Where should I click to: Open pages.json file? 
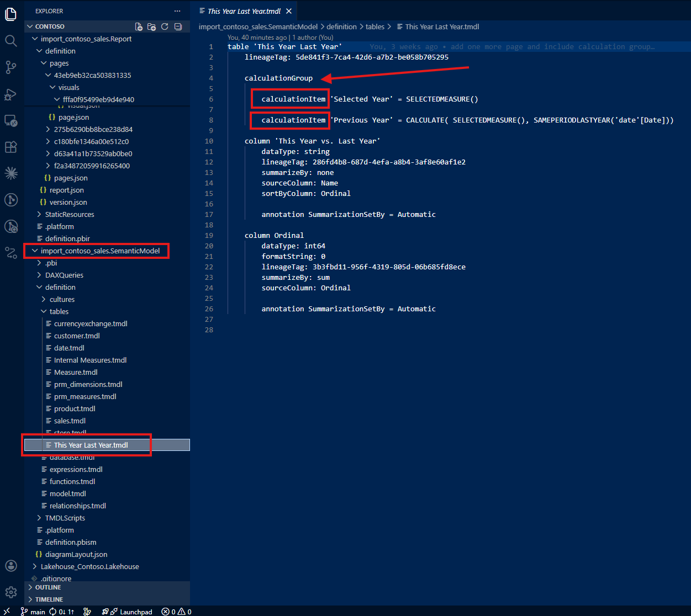[x=71, y=178]
